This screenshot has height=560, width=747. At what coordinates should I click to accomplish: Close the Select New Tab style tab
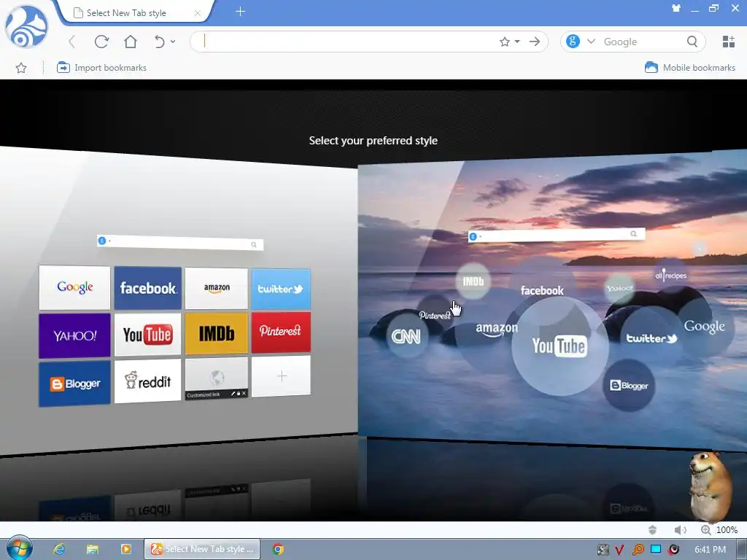point(197,13)
